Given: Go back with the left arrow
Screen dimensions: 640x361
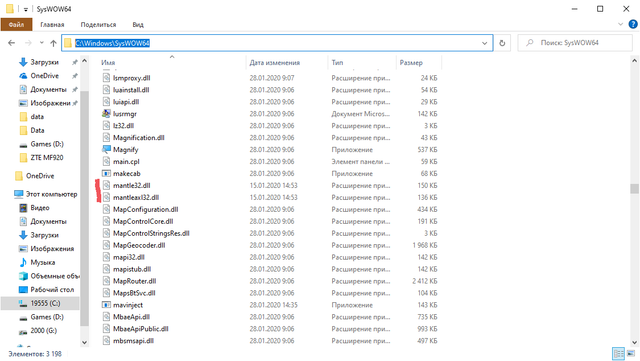Looking at the screenshot, I should 11,43.
